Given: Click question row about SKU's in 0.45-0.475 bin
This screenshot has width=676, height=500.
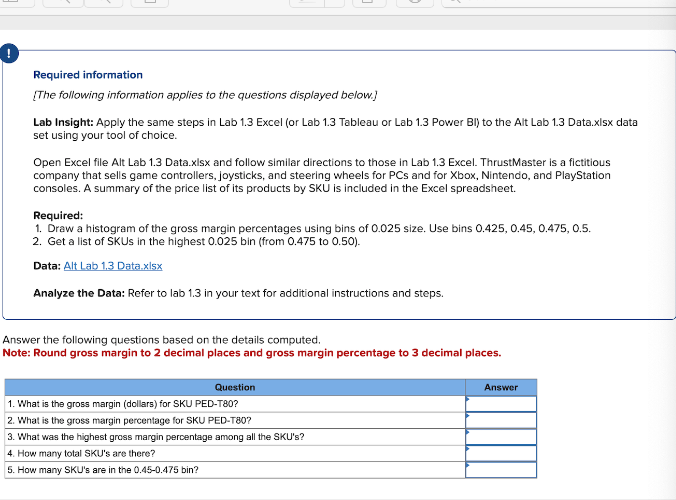Looking at the screenshot, I should (235, 470).
